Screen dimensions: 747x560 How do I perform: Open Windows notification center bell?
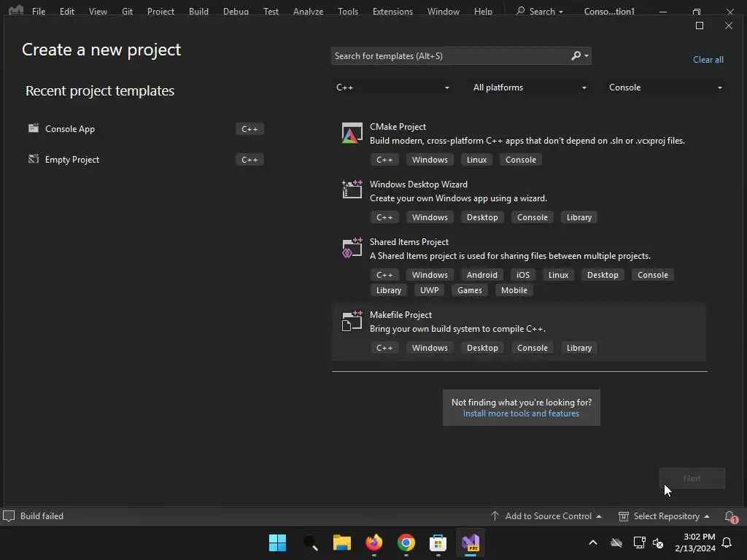[x=727, y=542]
